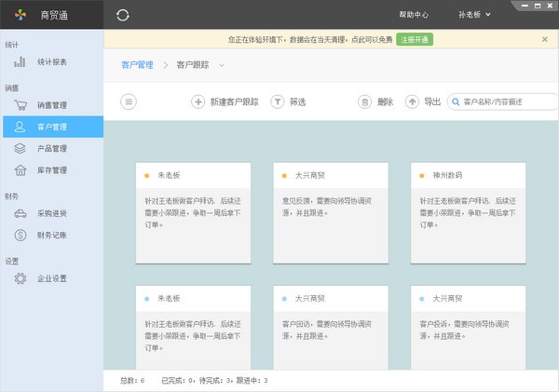Click the green 注册开通 button
The width and height of the screenshot is (559, 392).
[415, 40]
